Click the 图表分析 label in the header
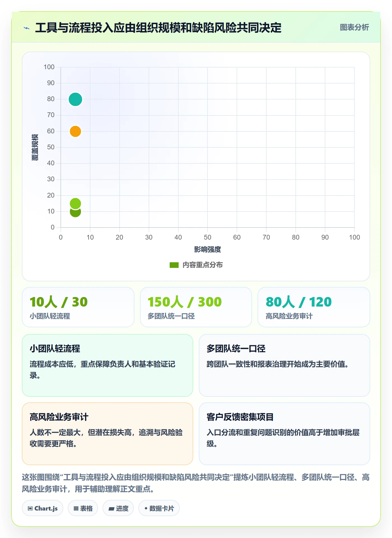The image size is (392, 538). (x=354, y=27)
